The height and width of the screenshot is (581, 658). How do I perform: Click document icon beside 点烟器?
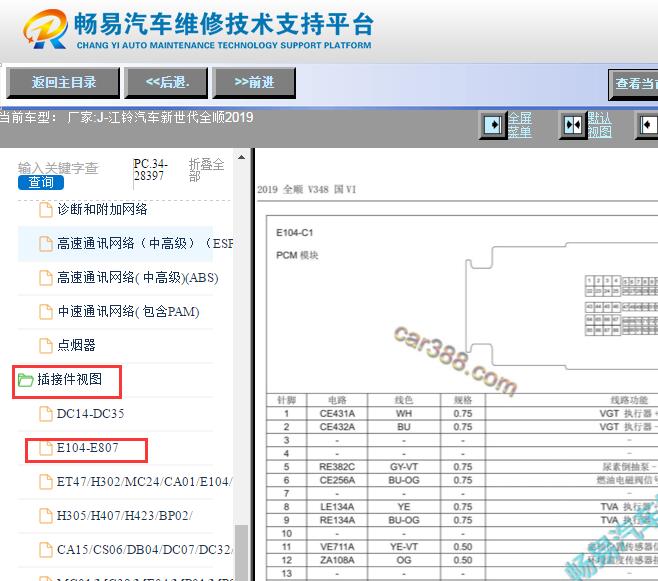(x=45, y=346)
